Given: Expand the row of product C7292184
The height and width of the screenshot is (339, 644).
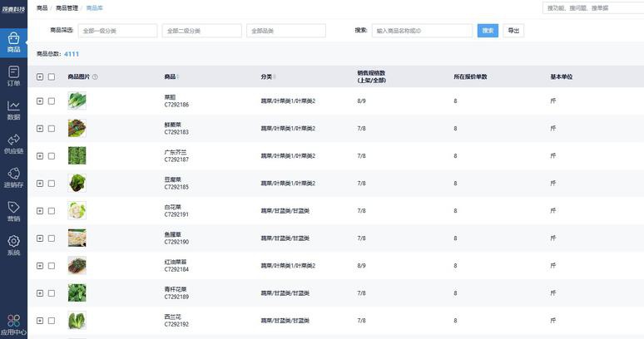Looking at the screenshot, I should click(40, 266).
